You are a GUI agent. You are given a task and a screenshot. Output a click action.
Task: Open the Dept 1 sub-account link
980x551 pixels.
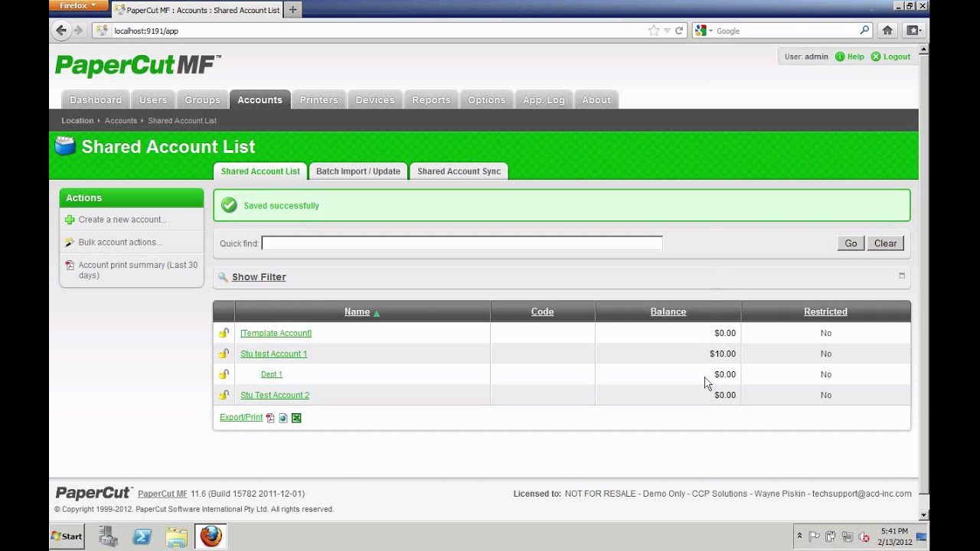click(x=272, y=374)
